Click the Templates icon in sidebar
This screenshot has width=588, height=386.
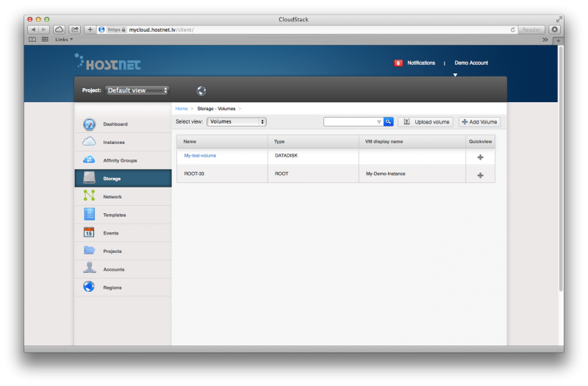point(89,214)
